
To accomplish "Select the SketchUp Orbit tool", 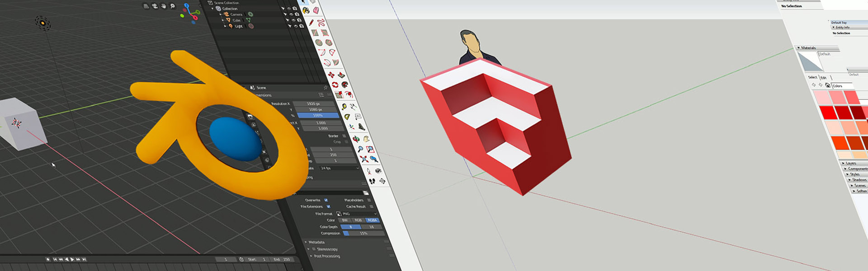I will (x=356, y=139).
